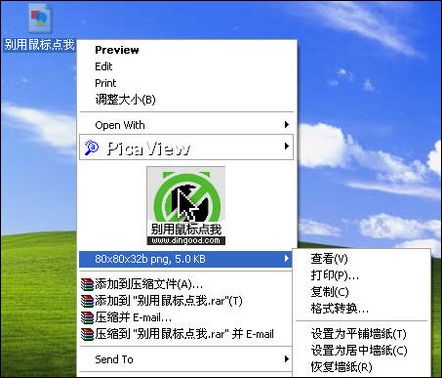Screen dimensions: 442x378
Task: Choose 设置为平铺墙纸(T) option
Action: point(362,334)
